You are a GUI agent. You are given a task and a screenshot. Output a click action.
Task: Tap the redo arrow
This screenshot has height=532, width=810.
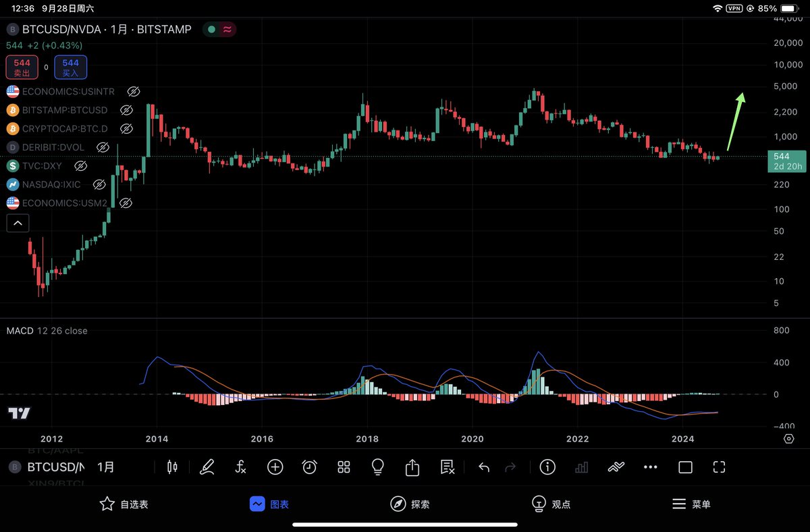pos(510,467)
